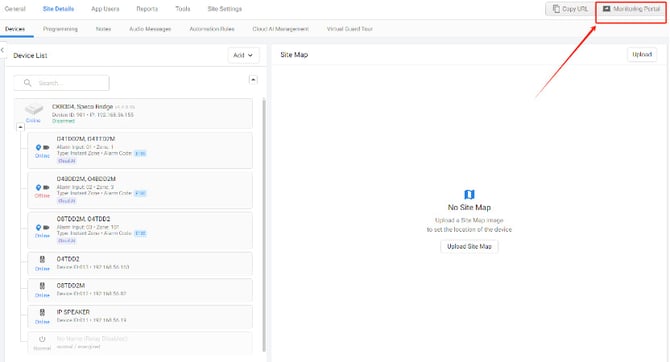Viewport: 670px width, 362px height.
Task: Click the location pin in Alarm Input 03 row
Action: click(x=38, y=228)
